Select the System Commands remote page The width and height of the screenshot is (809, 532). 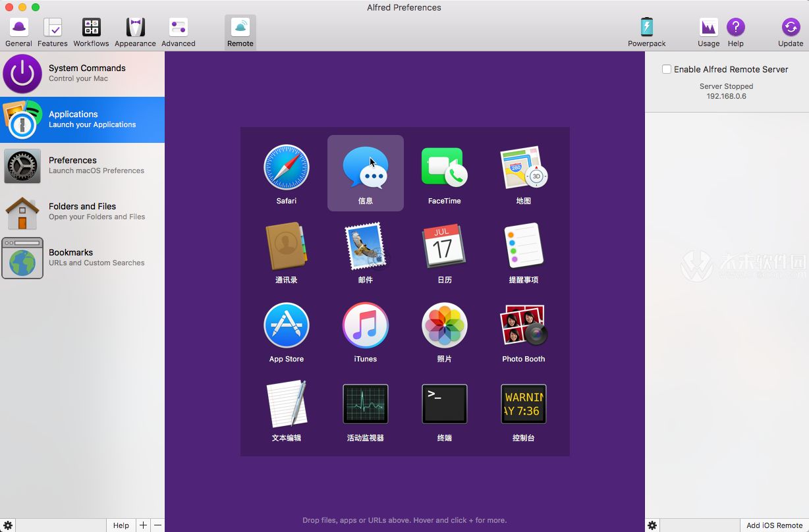pos(82,74)
